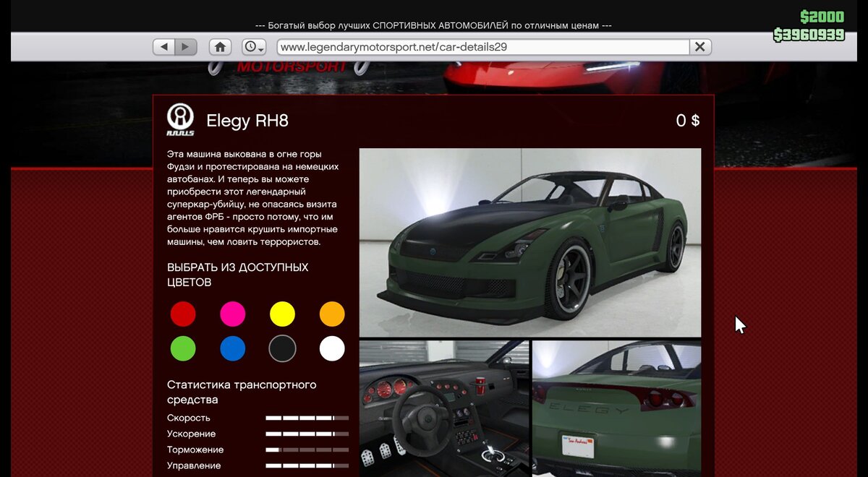868x477 pixels.
Task: Select the red car color swatch
Action: pyautogui.click(x=183, y=314)
